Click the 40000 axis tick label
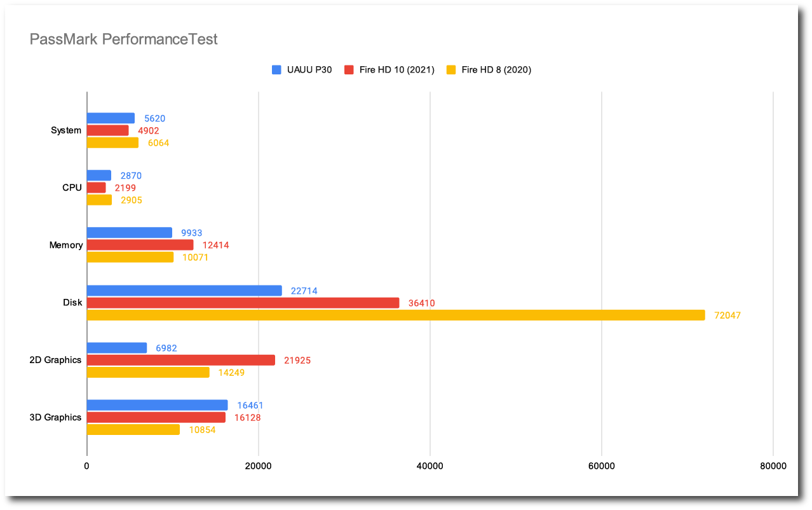 [x=430, y=466]
